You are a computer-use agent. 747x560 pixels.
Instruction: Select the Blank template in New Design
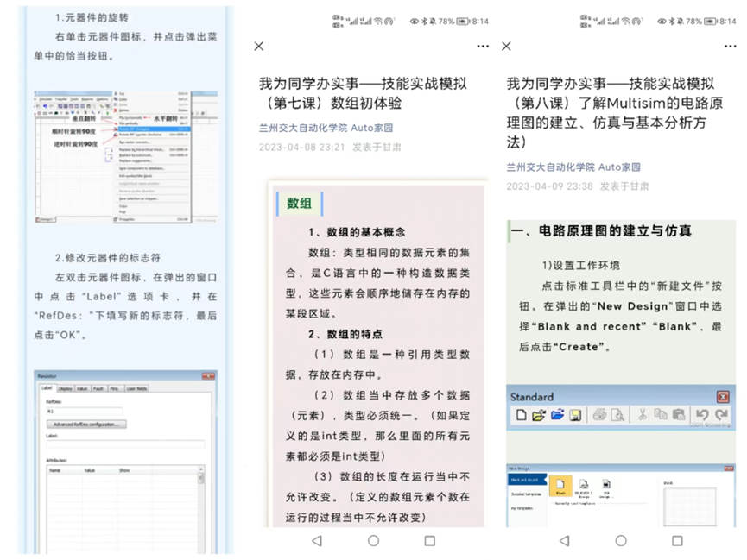coord(560,488)
